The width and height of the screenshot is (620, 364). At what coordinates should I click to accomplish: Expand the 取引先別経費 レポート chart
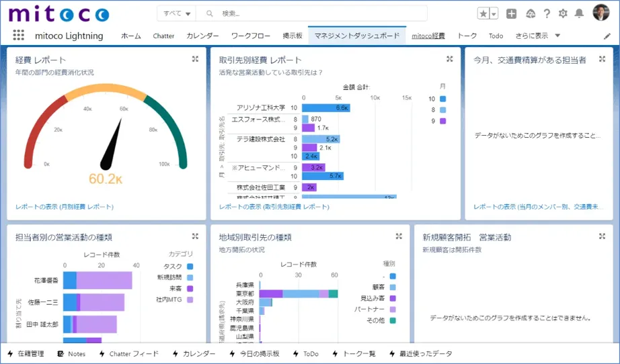click(450, 59)
